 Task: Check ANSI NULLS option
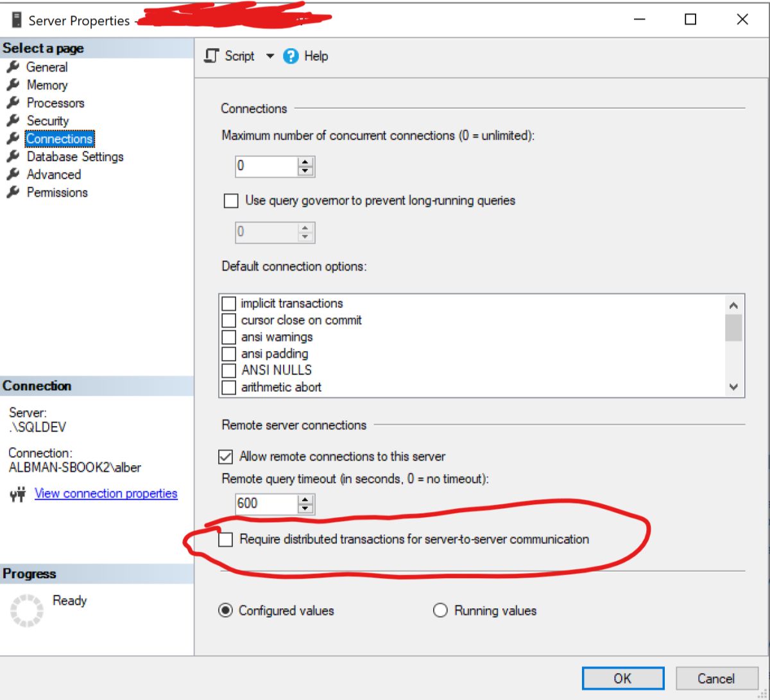(x=228, y=370)
